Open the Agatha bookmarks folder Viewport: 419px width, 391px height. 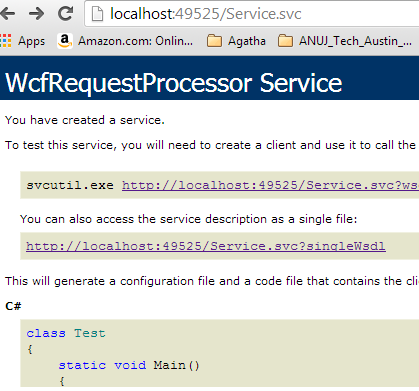[236, 41]
